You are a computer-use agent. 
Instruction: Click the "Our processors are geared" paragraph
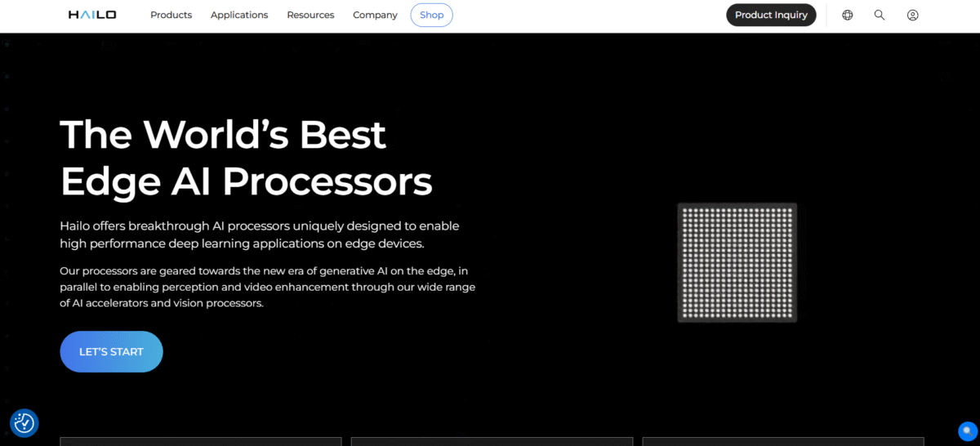click(267, 287)
